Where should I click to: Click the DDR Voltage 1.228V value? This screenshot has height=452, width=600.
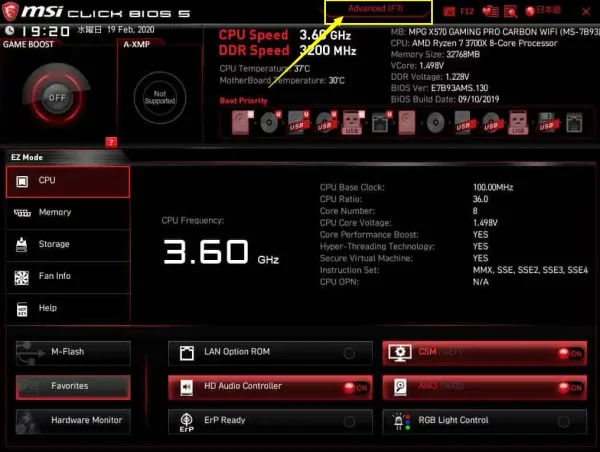pyautogui.click(x=457, y=77)
